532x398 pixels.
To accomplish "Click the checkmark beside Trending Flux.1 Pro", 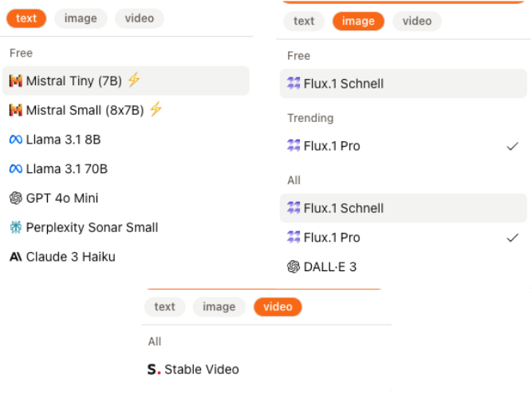I will [x=513, y=147].
